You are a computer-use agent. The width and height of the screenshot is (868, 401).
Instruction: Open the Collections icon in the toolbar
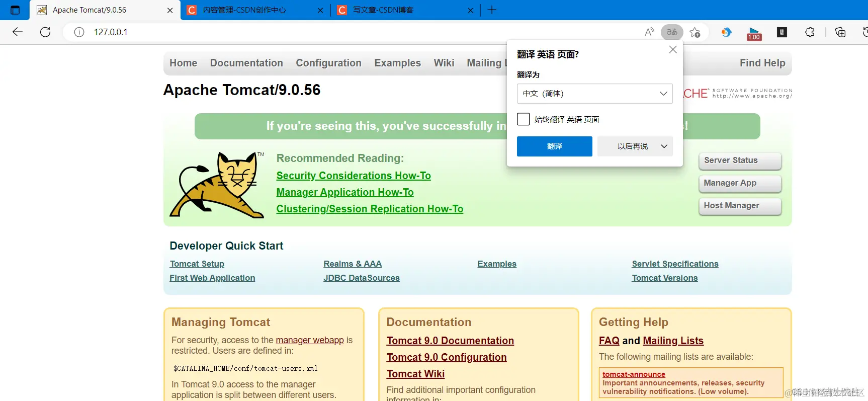pos(840,32)
